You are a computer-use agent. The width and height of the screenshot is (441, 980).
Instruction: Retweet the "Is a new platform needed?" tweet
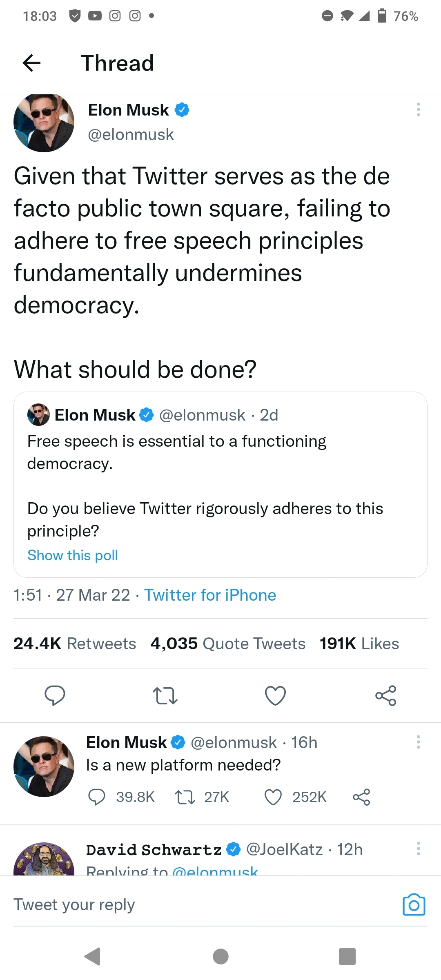[185, 797]
